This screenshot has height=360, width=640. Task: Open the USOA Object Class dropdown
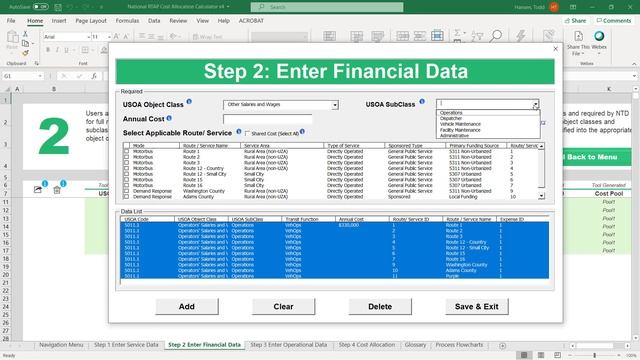(x=335, y=105)
